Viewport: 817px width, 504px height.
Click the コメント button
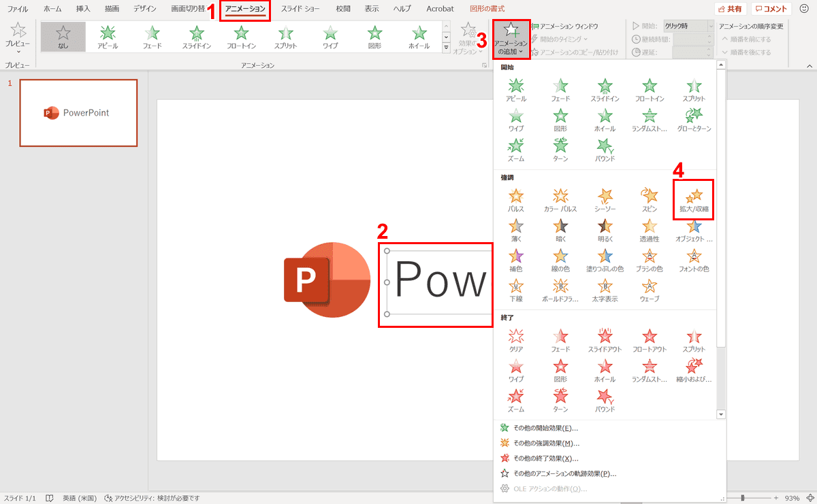coord(771,9)
